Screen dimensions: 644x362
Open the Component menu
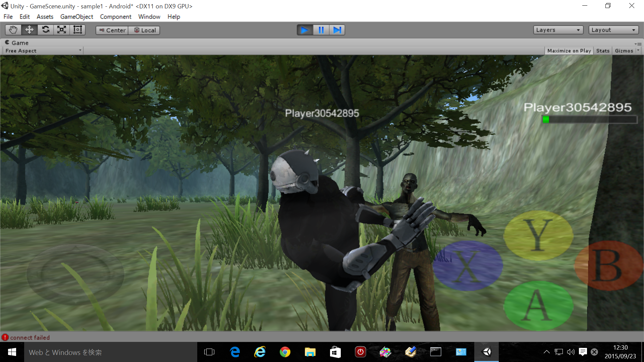pyautogui.click(x=115, y=16)
